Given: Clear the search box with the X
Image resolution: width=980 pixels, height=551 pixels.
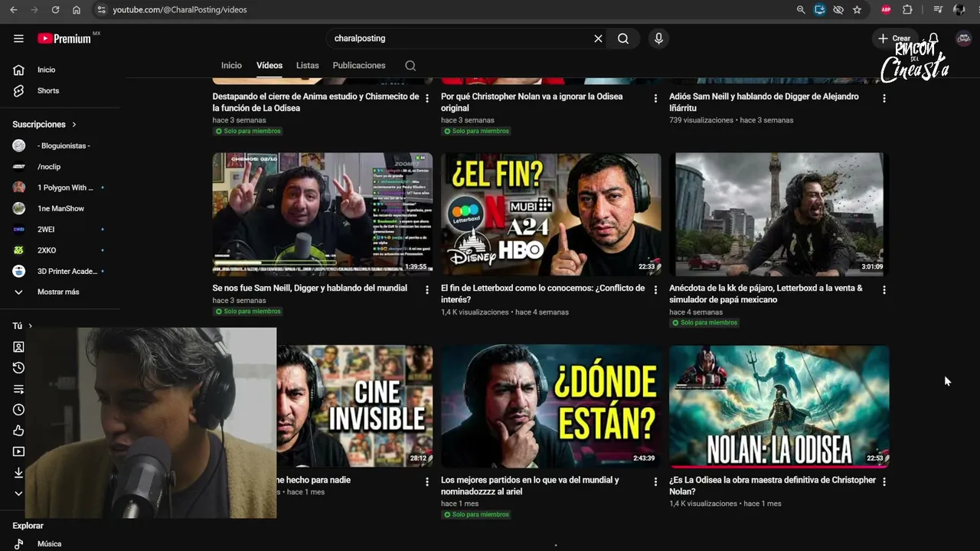Looking at the screenshot, I should coord(598,38).
